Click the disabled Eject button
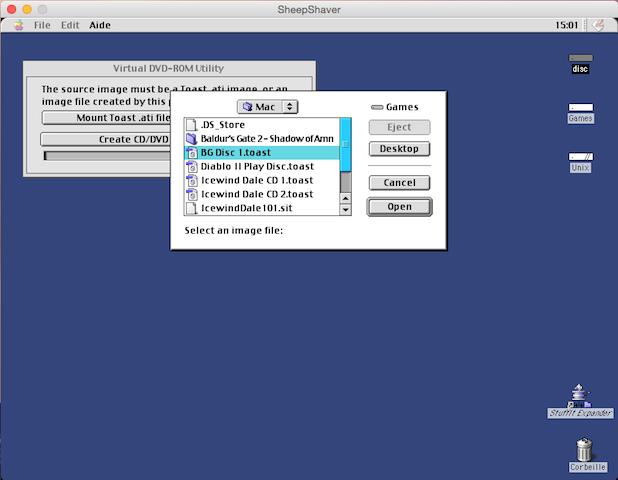Screen dimensions: 618x480 [399, 127]
